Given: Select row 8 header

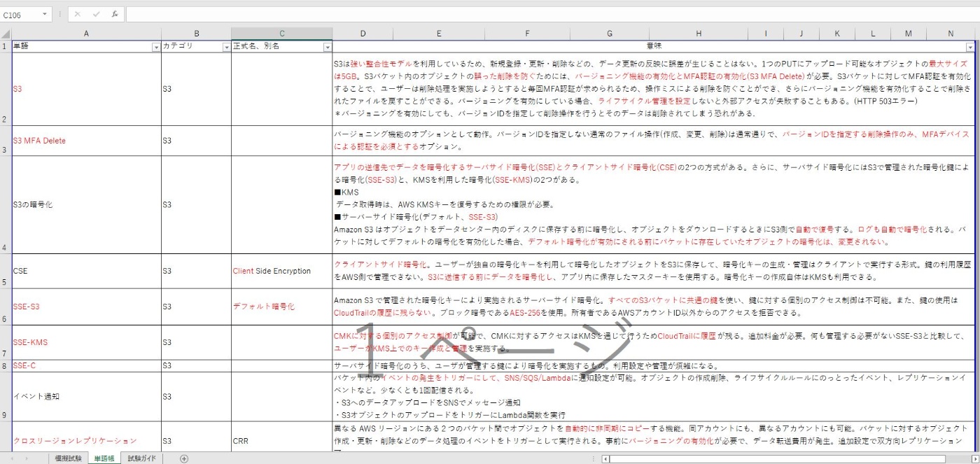Looking at the screenshot, I should (x=6, y=366).
